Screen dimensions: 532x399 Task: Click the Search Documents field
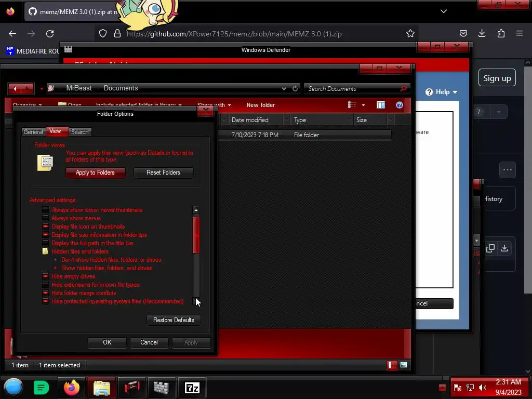(x=353, y=88)
